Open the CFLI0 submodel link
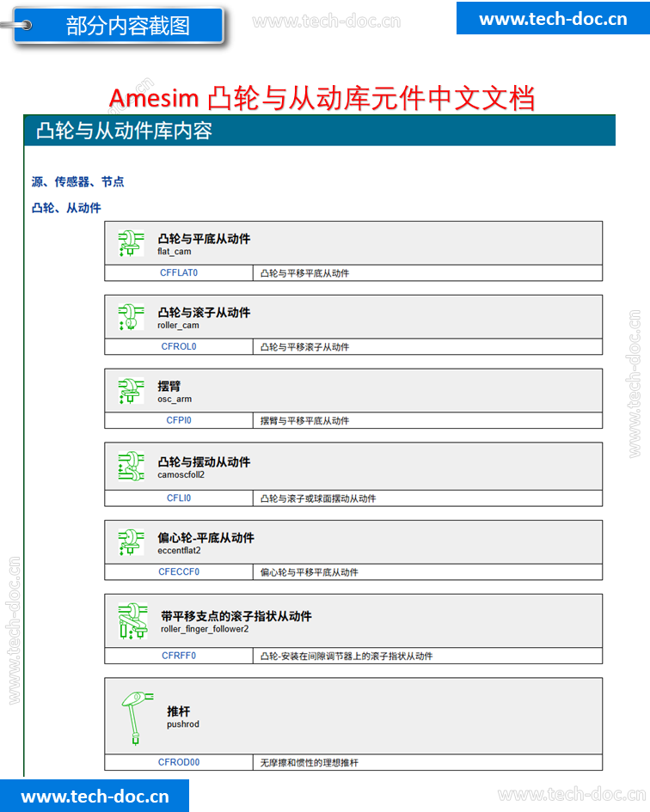The height and width of the screenshot is (812, 650). click(179, 498)
